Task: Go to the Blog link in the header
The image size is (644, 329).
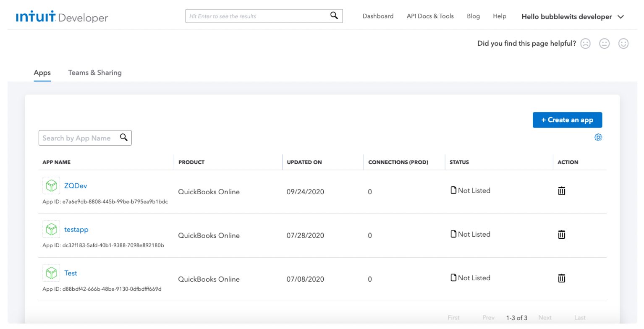Action: point(473,16)
